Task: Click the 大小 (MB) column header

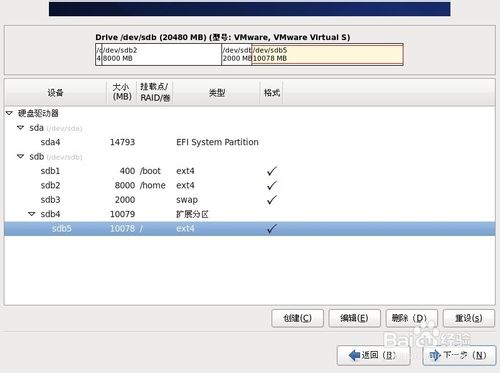Action: [x=122, y=92]
